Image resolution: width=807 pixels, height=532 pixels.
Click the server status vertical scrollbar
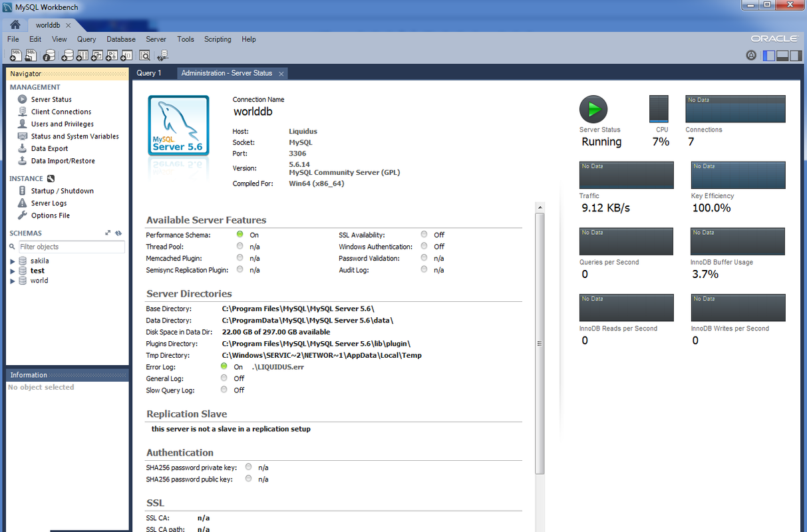click(540, 343)
